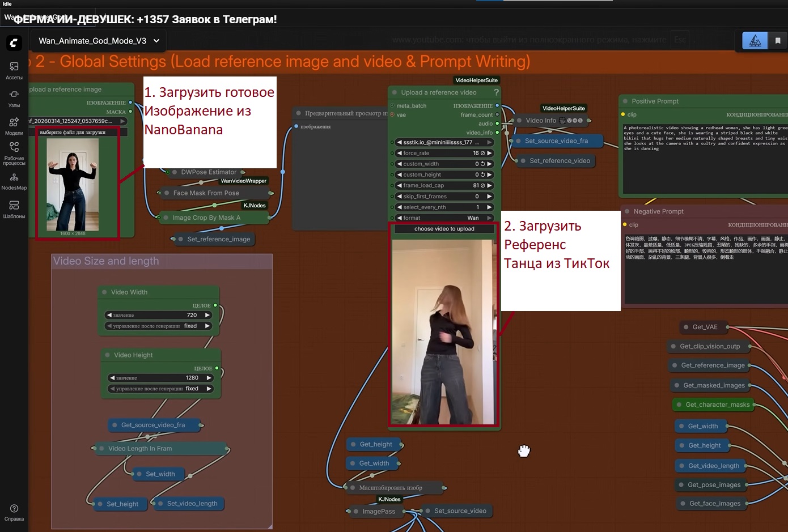Screen dimensions: 788x532
Task: Increase skip_first_frames with right arrow
Action: tap(489, 197)
